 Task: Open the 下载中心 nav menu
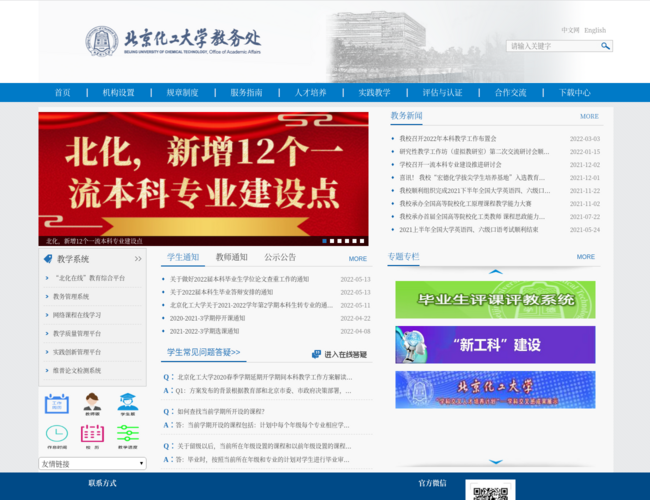point(574,92)
